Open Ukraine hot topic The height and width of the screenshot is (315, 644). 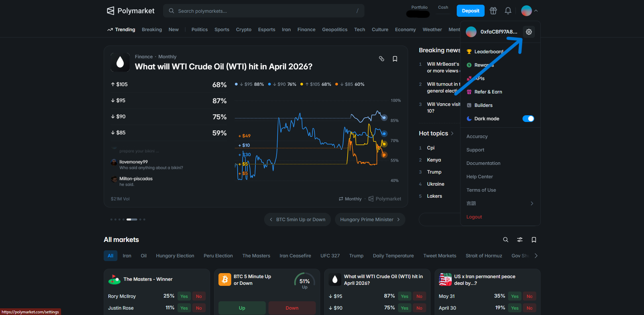[x=436, y=184]
